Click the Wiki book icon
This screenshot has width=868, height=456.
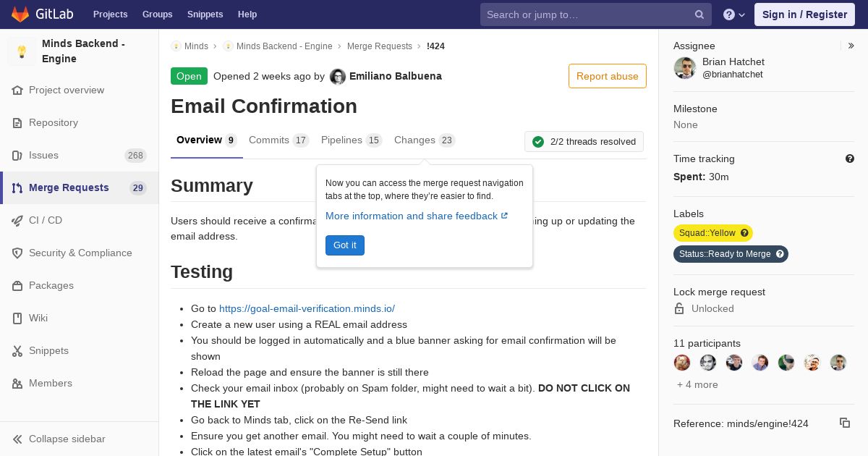click(x=17, y=318)
